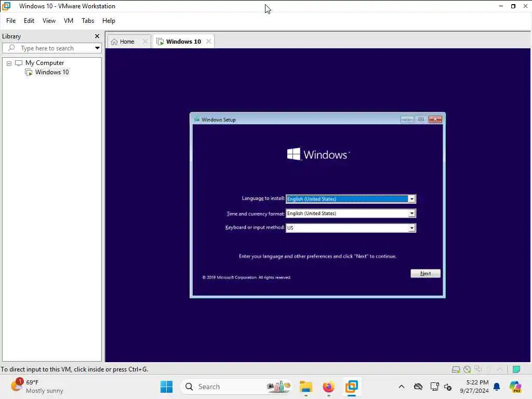Open the View menu
This screenshot has height=399, width=532.
click(49, 21)
